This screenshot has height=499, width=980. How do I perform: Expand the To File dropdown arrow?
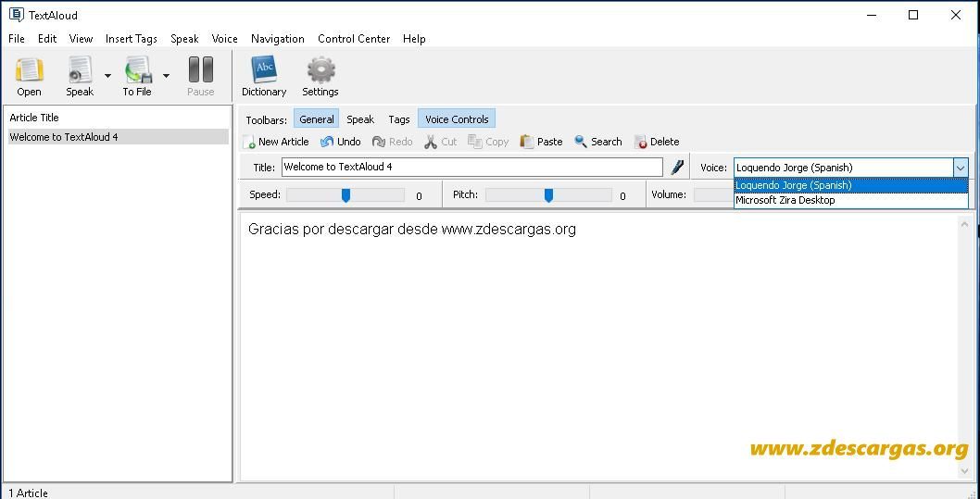click(166, 76)
